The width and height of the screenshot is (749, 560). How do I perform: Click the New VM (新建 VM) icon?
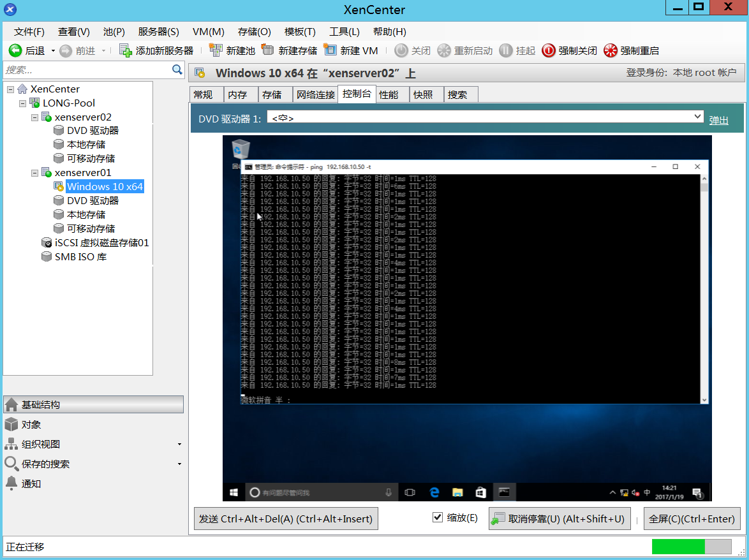click(330, 50)
